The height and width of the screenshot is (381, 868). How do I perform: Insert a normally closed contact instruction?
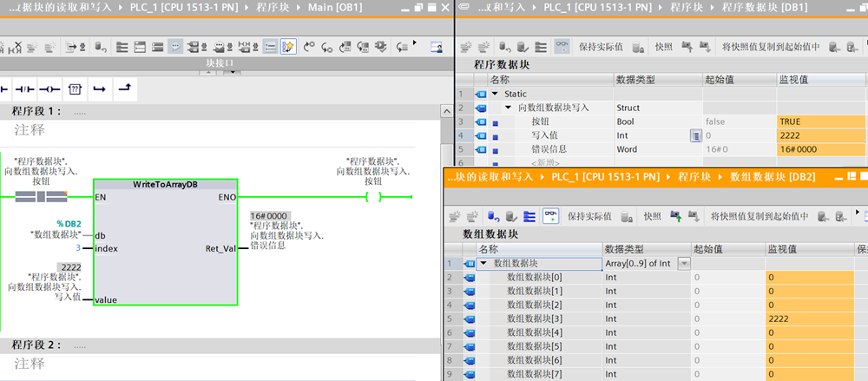click(24, 89)
